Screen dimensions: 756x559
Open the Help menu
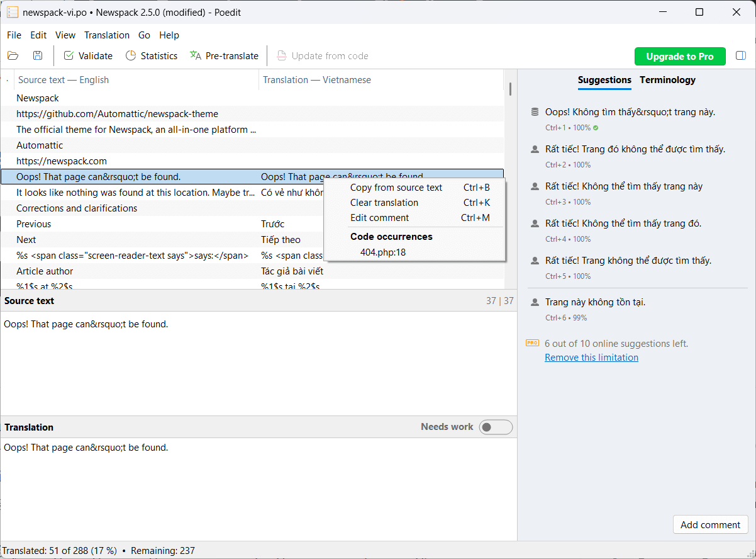point(169,35)
